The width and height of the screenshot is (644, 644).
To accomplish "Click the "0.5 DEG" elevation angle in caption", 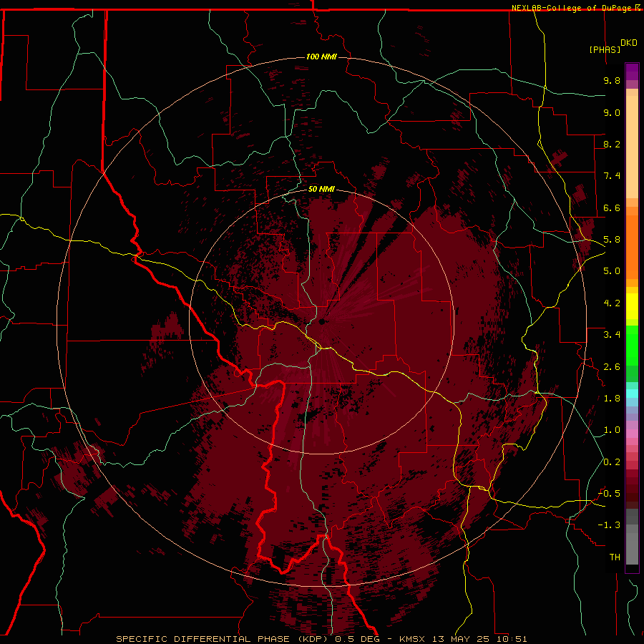I will coord(360,639).
